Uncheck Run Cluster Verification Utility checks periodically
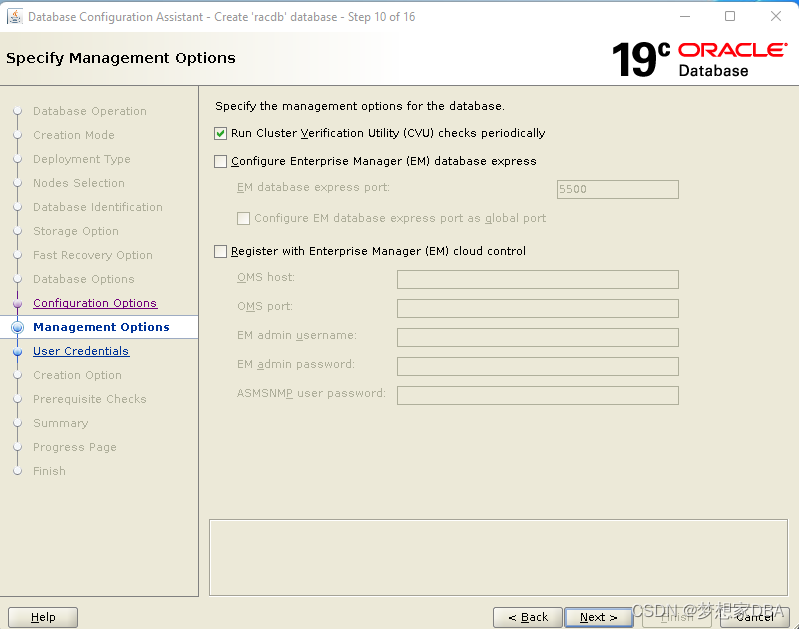The image size is (799, 629). click(220, 134)
